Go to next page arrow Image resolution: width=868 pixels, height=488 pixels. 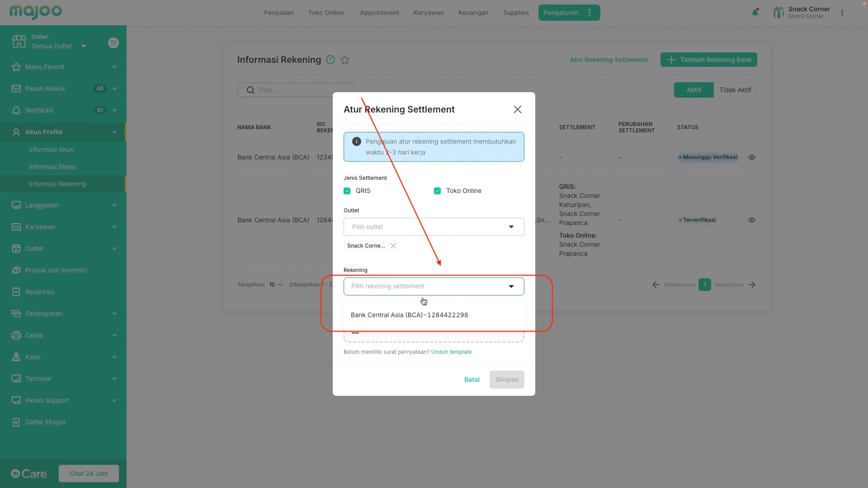[752, 285]
